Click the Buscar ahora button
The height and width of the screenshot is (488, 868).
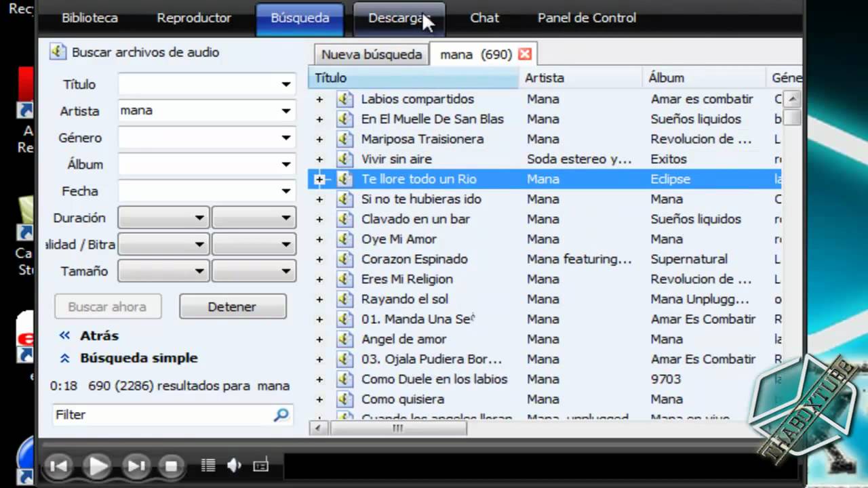pyautogui.click(x=108, y=306)
